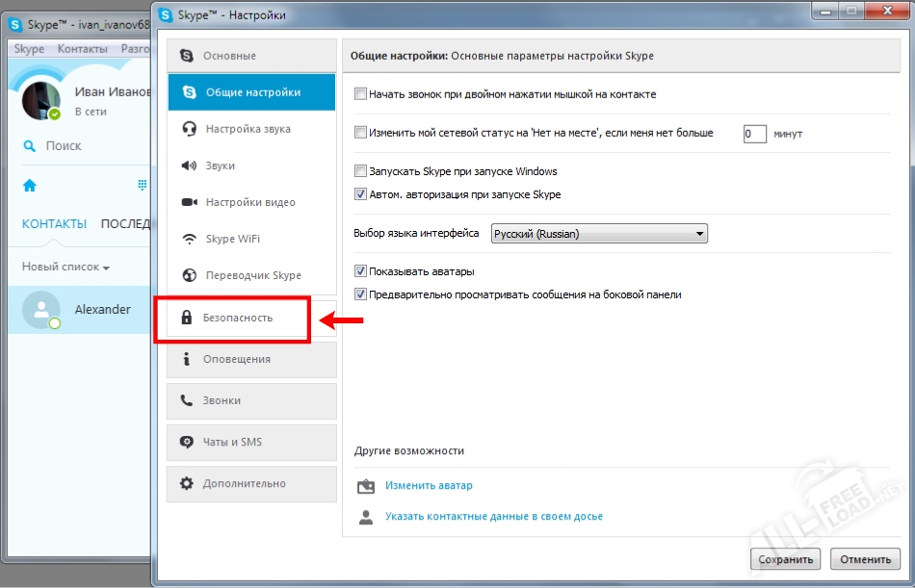915x588 pixels.
Task: Open Переводчик Skype via its globe icon
Action: coord(189,275)
